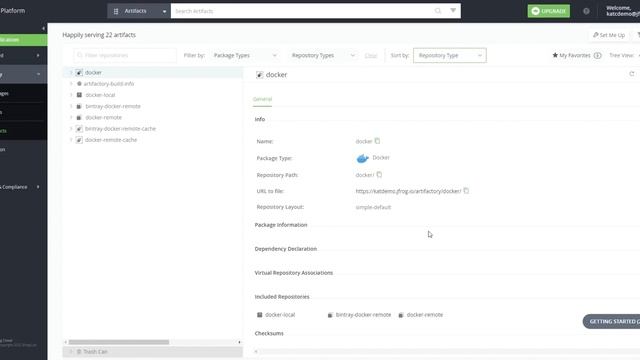Select the docker-remote-cache repository icon
This screenshot has height=360, width=640.
pyautogui.click(x=79, y=140)
